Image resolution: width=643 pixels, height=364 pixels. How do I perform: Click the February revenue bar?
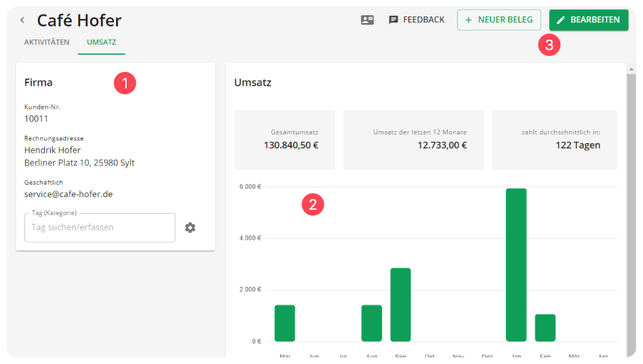pos(545,327)
